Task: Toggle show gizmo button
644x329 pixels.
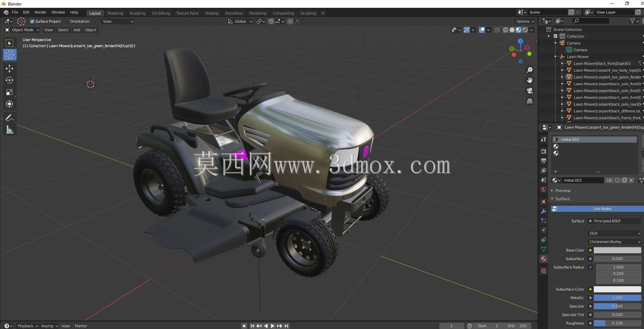Action: point(467,30)
